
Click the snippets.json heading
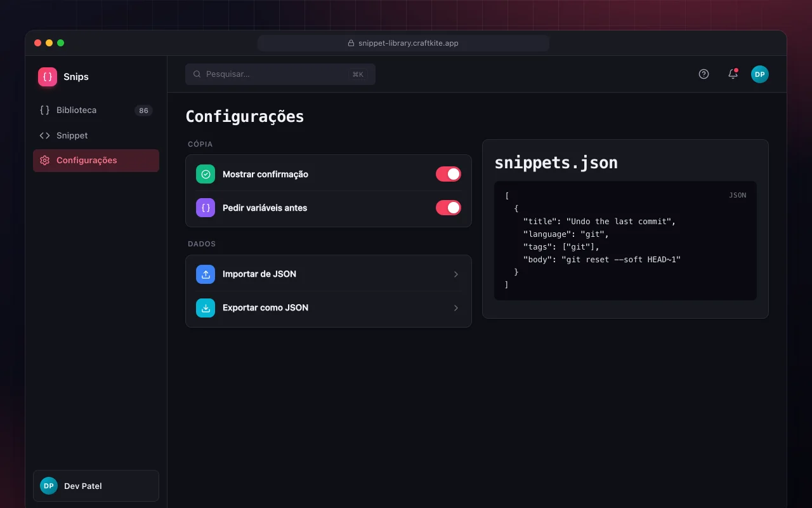tap(556, 163)
